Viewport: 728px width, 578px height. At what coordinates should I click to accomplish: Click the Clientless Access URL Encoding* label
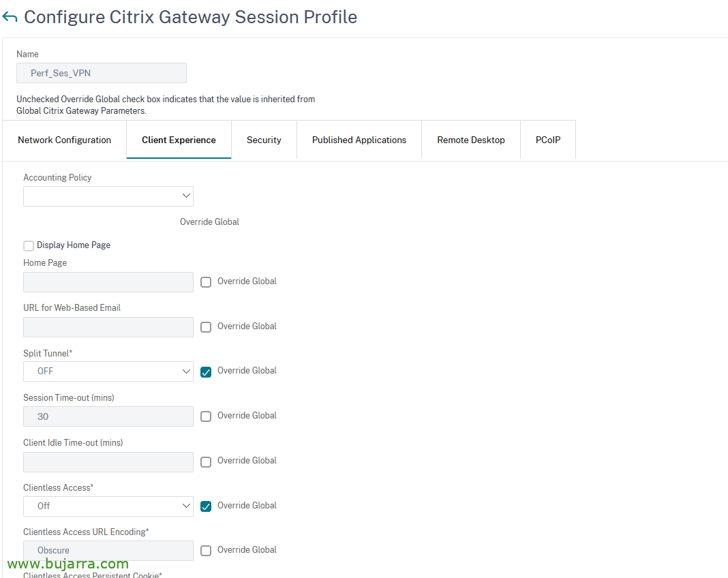click(86, 532)
